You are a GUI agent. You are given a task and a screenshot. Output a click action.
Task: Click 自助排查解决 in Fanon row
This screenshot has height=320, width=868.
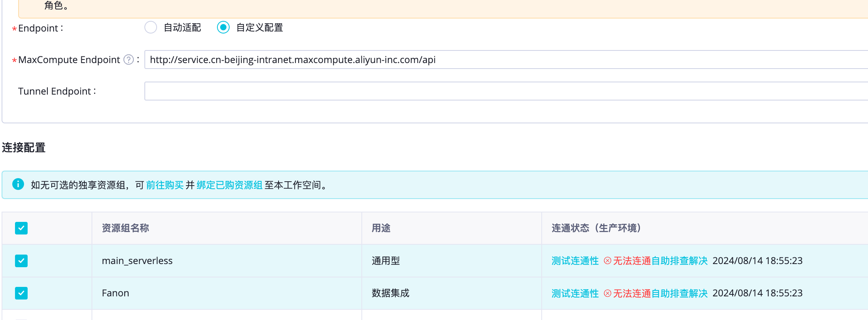tap(679, 293)
